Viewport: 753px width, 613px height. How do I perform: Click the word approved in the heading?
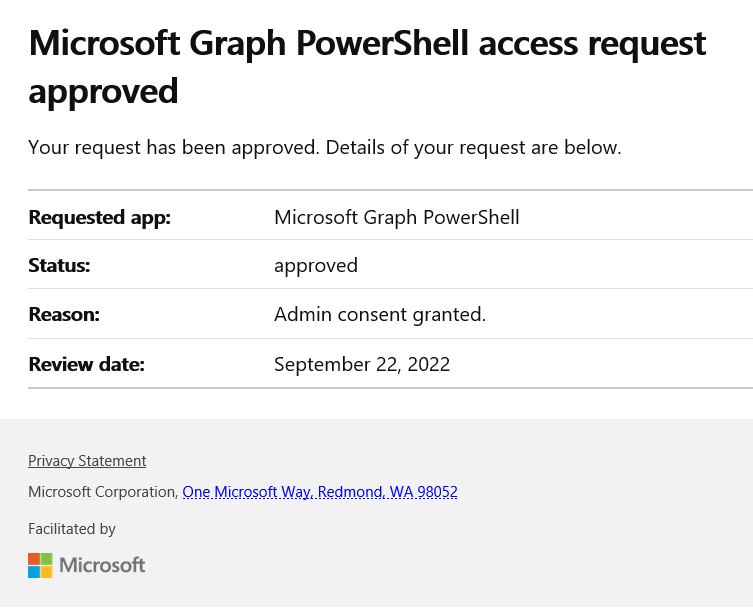point(103,91)
